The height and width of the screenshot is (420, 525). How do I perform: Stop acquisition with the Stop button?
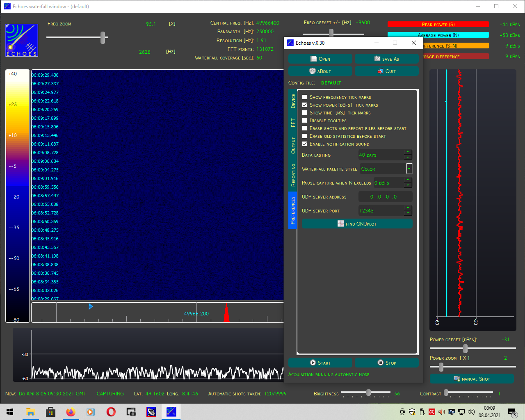(386, 363)
